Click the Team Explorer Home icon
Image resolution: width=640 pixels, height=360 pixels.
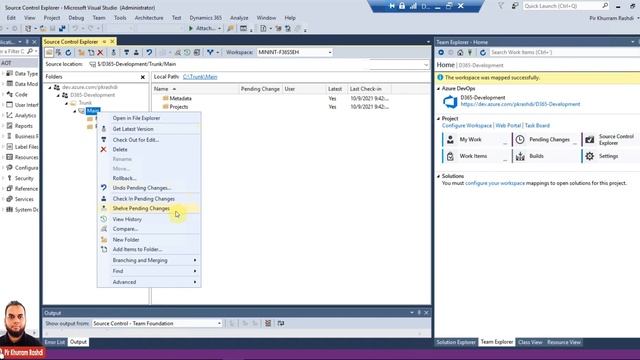click(460, 52)
